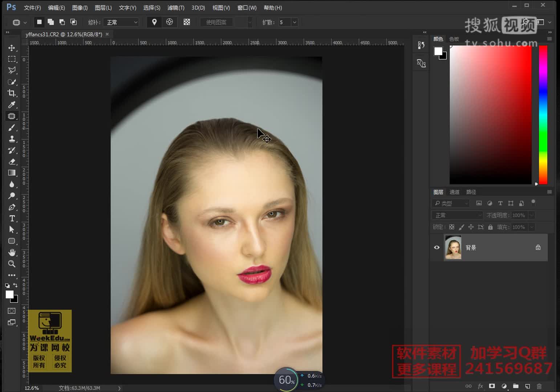Click the 背景 layer thumbnail
The height and width of the screenshot is (392, 560).
pos(453,248)
